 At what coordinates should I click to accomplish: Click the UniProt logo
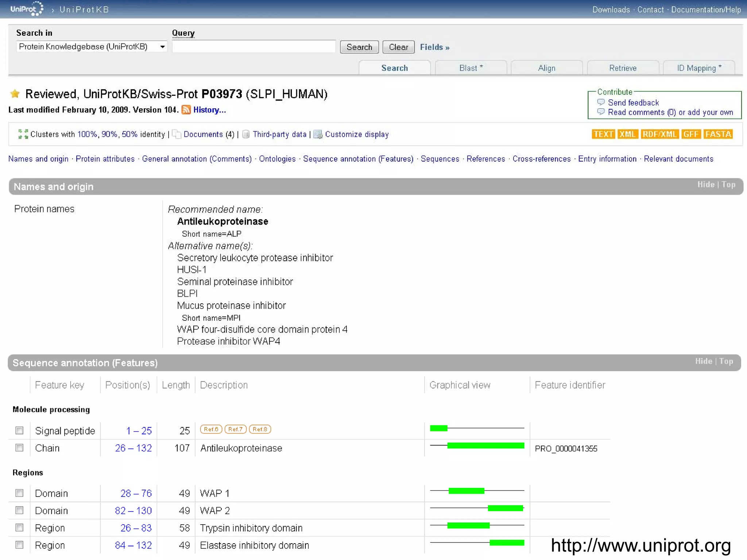[27, 9]
